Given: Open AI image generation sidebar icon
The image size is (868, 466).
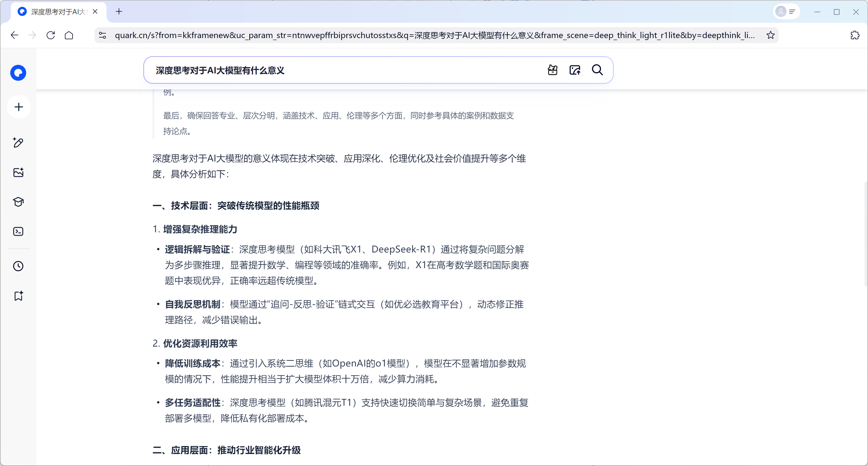Looking at the screenshot, I should point(18,172).
